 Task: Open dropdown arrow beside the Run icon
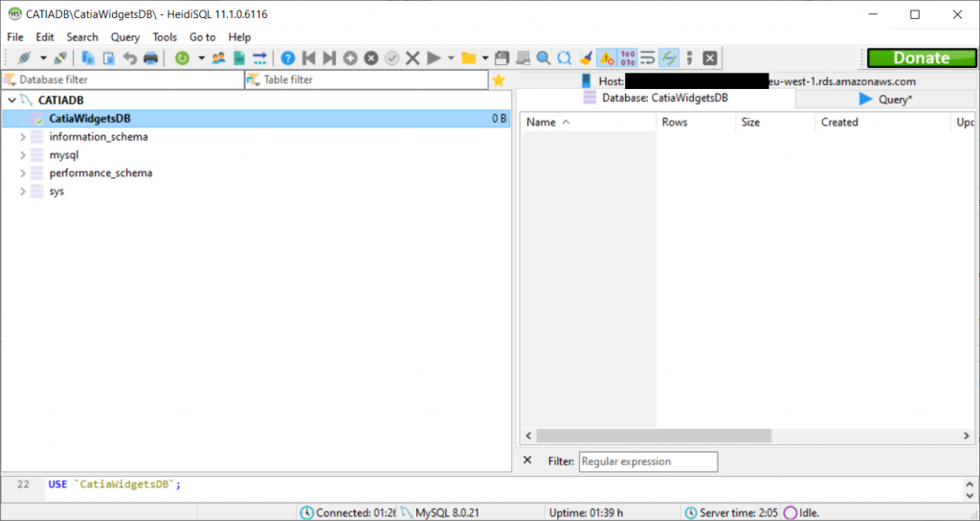coord(452,58)
